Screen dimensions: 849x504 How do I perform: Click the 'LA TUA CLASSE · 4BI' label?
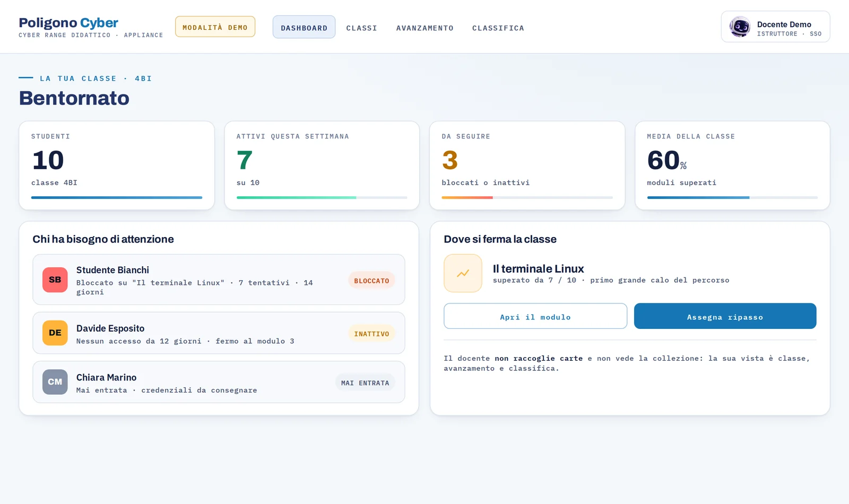(96, 79)
